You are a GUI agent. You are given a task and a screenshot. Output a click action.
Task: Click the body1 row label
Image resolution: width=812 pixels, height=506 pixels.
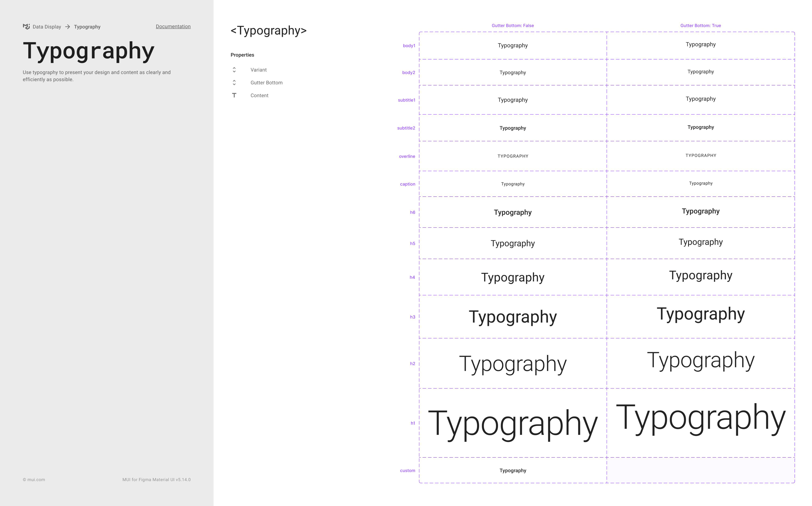click(x=409, y=46)
